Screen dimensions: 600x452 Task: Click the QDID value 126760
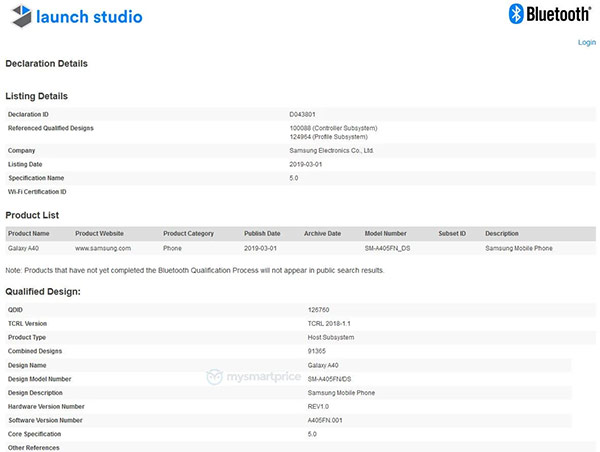(320, 310)
